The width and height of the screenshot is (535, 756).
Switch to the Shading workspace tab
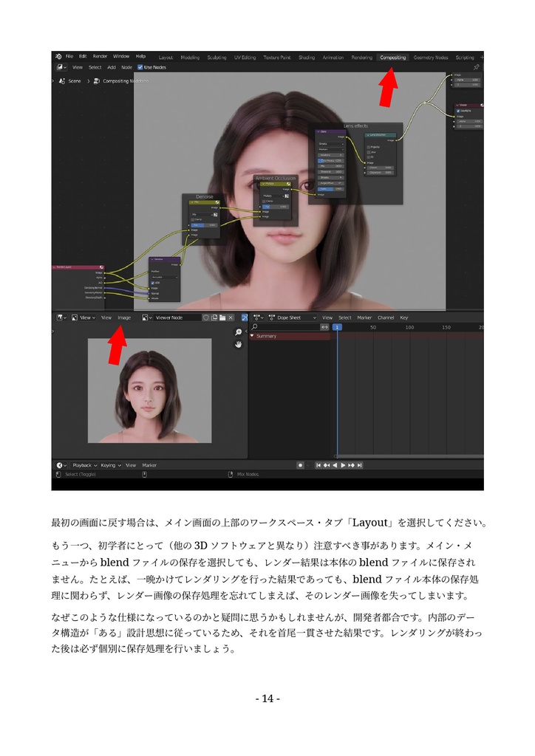(x=307, y=58)
